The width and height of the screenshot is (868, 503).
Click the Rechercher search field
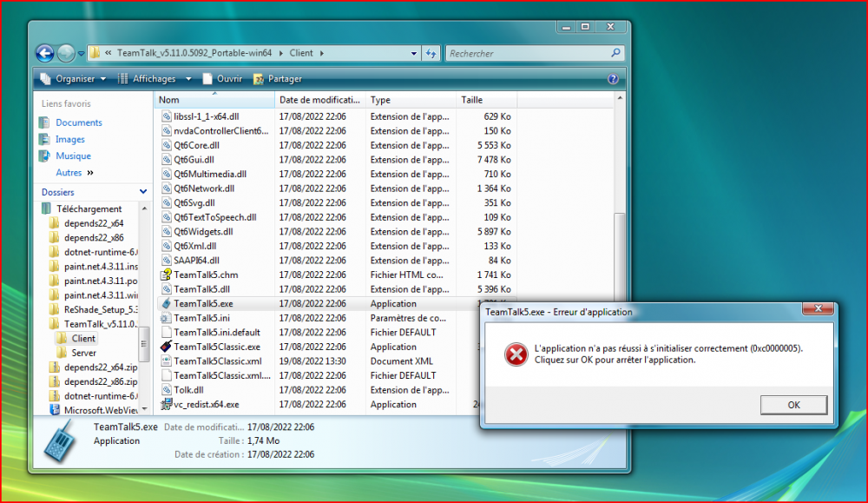coord(529,54)
